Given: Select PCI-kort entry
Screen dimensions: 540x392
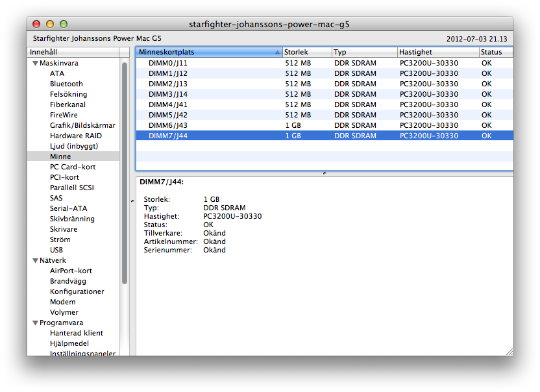Looking at the screenshot, I should point(64,177).
